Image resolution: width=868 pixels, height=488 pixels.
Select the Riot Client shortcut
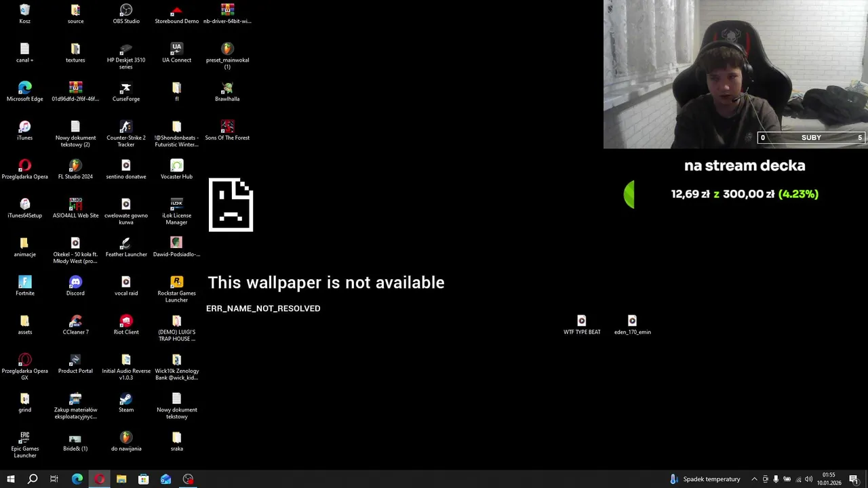pos(126,325)
